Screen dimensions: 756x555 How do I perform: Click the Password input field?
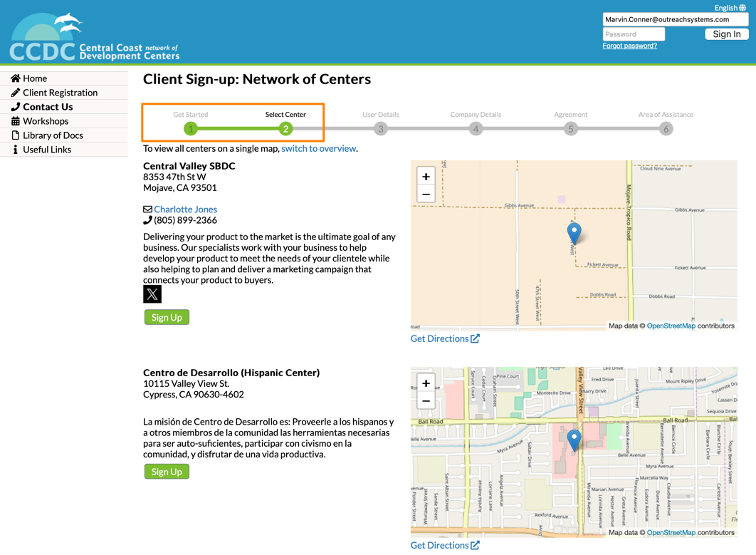(x=634, y=34)
